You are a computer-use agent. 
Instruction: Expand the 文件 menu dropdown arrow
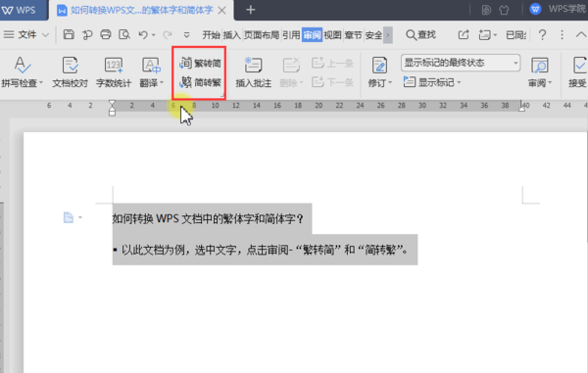pos(45,35)
